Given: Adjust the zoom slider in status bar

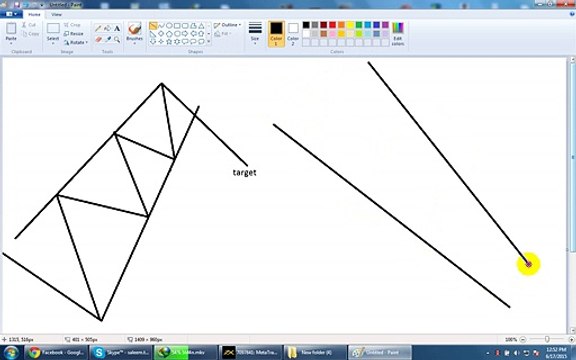Looking at the screenshot, I should tap(547, 339).
